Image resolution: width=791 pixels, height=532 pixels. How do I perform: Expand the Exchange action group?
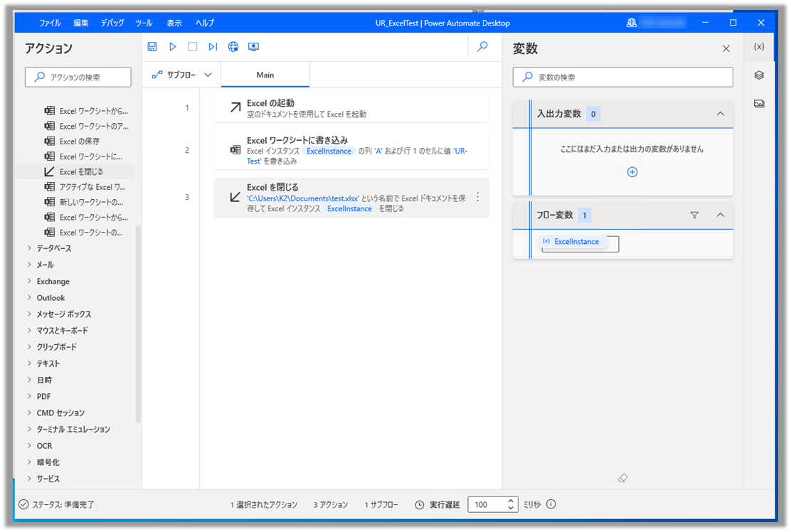(29, 281)
